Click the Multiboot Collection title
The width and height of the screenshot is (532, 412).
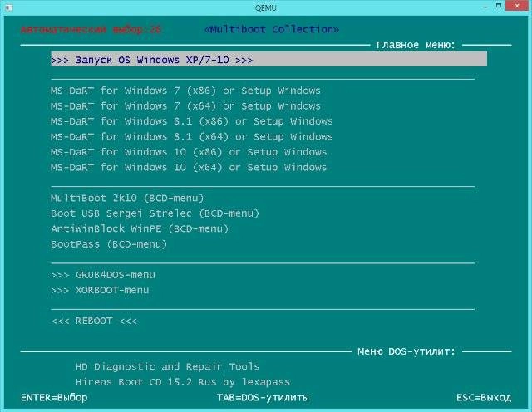click(272, 30)
